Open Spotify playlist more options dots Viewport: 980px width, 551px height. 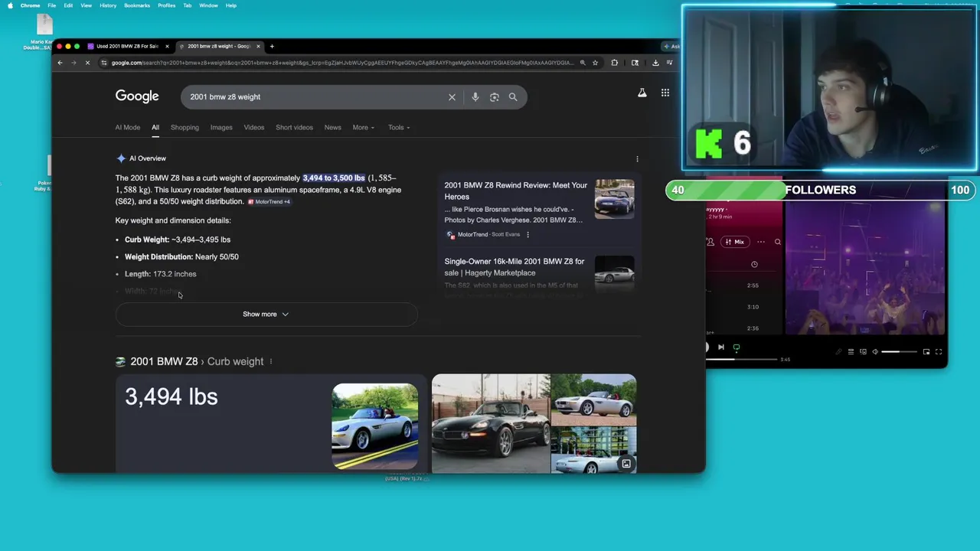760,242
